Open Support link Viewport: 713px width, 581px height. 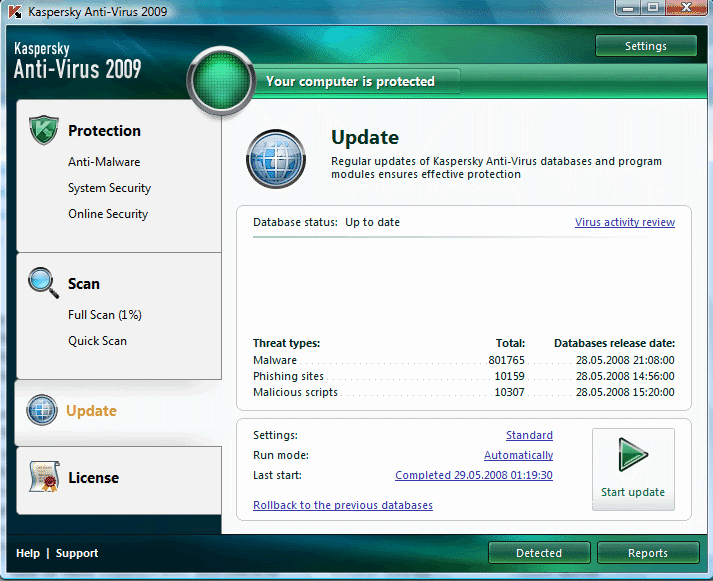point(77,553)
